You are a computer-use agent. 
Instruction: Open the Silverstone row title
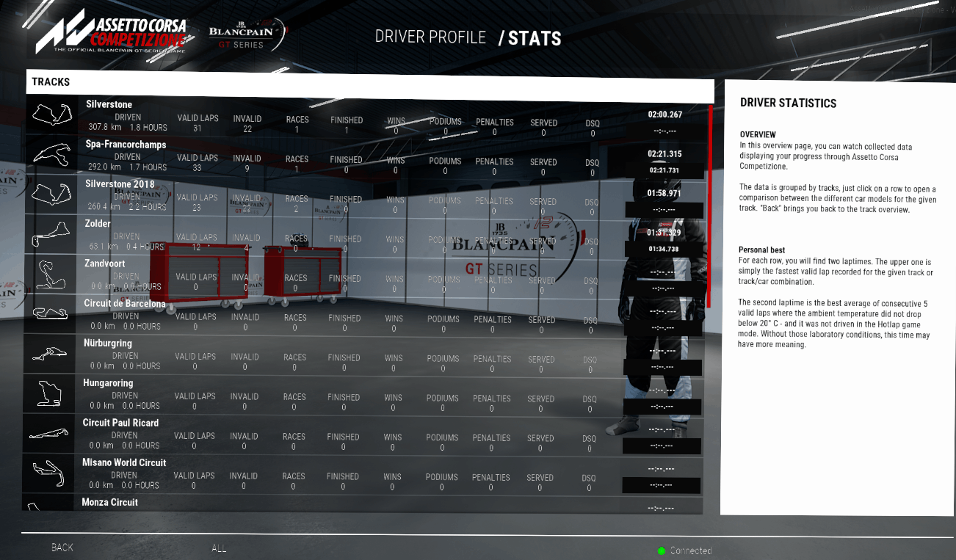pyautogui.click(x=109, y=104)
